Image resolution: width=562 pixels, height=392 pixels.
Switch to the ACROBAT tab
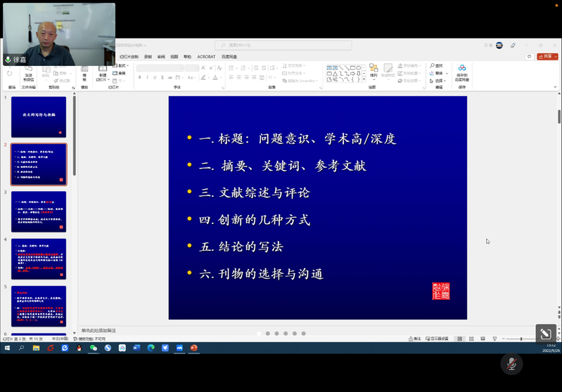[x=206, y=57]
